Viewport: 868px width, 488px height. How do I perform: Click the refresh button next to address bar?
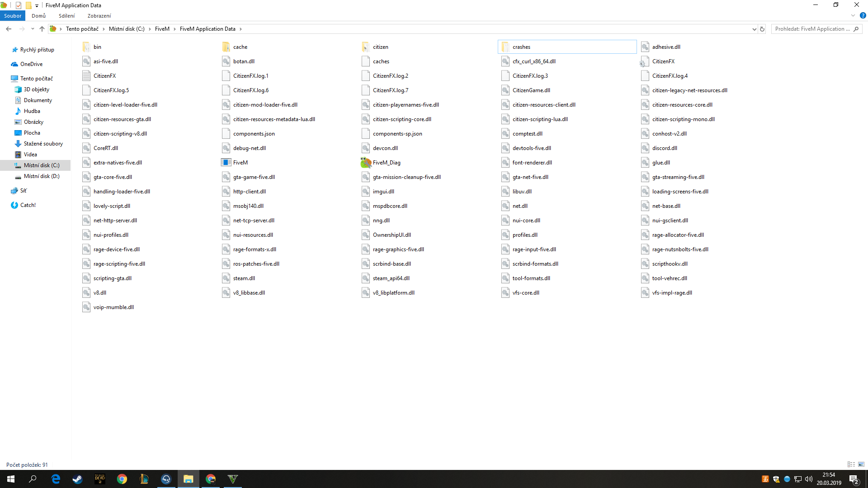pos(762,29)
